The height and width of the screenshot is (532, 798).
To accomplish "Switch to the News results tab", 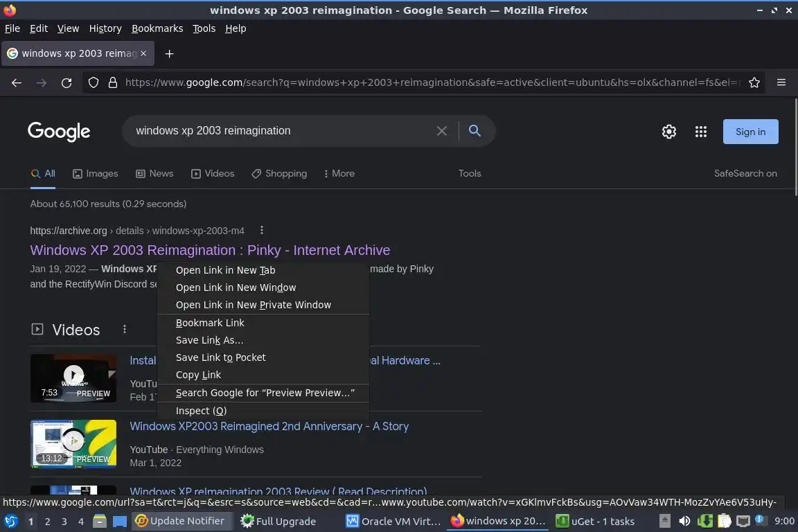I will [154, 174].
